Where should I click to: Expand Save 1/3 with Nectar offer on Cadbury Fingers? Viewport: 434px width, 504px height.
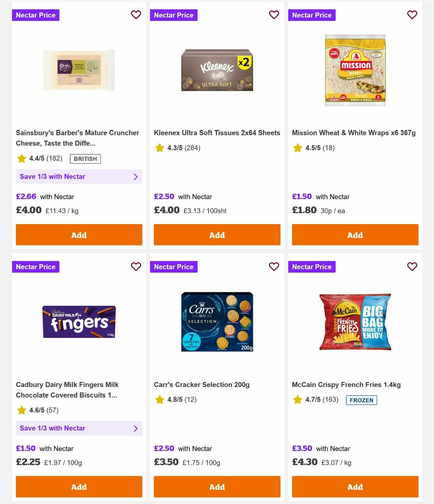click(x=136, y=428)
